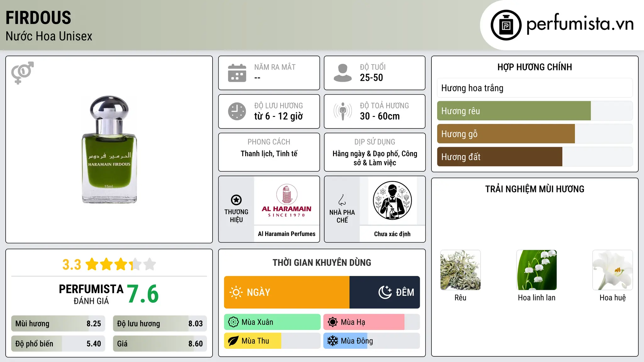Screen dimensions: 644x362
Task: Click the first gold rating star
Action: click(92, 264)
